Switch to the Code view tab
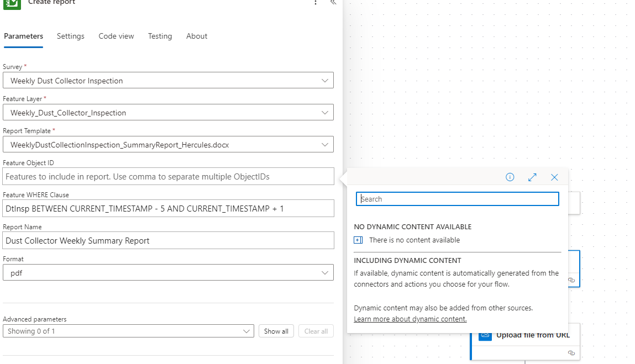 116,36
